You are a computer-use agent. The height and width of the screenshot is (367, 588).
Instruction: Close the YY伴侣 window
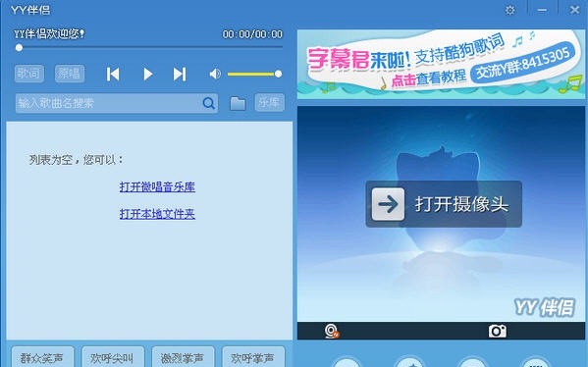point(574,10)
